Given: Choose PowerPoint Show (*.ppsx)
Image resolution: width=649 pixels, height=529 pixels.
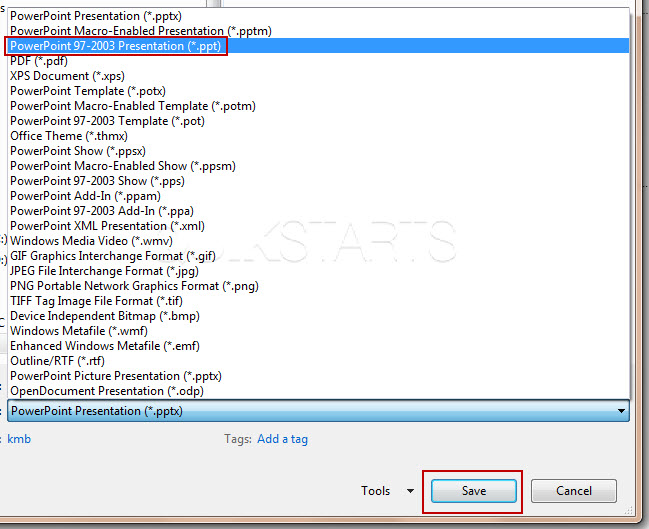Looking at the screenshot, I should click(x=318, y=151).
